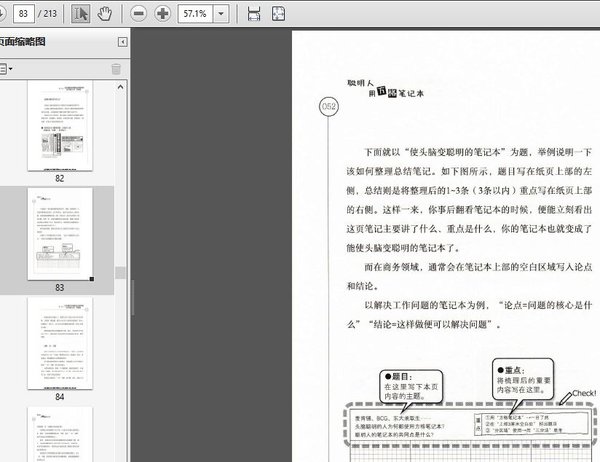
Task: Open the zoom level dropdown arrow
Action: (x=221, y=14)
